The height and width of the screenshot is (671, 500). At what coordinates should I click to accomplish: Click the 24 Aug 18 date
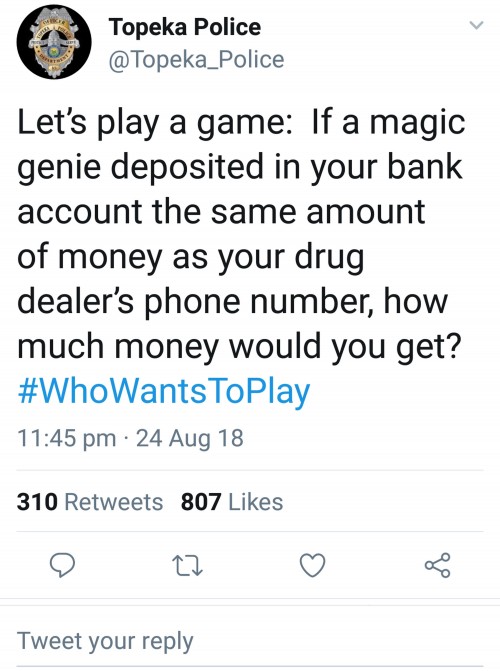(190, 438)
